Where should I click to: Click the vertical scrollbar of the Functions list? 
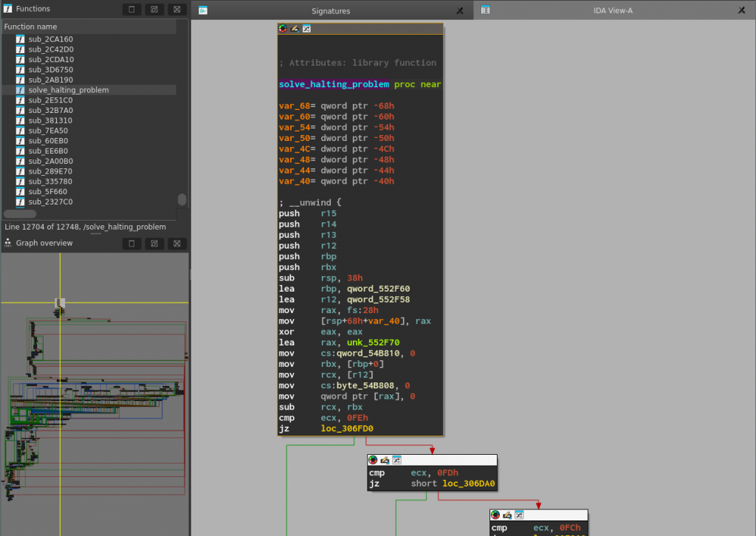[182, 199]
